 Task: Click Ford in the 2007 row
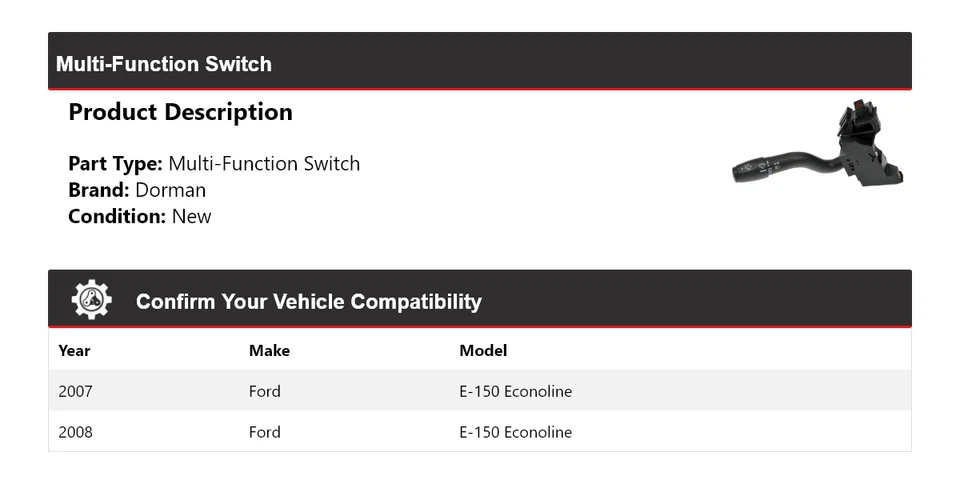(x=265, y=391)
